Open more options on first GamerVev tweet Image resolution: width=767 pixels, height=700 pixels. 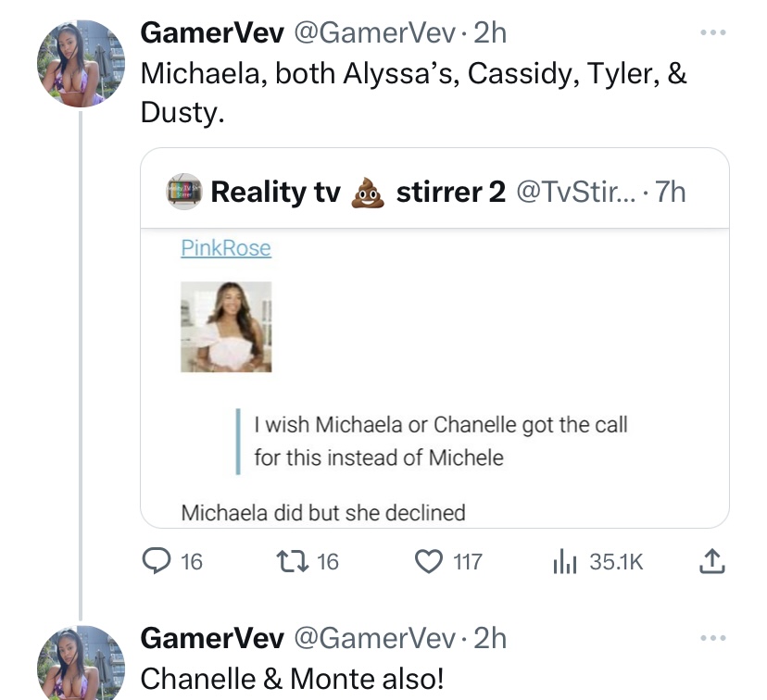click(712, 32)
